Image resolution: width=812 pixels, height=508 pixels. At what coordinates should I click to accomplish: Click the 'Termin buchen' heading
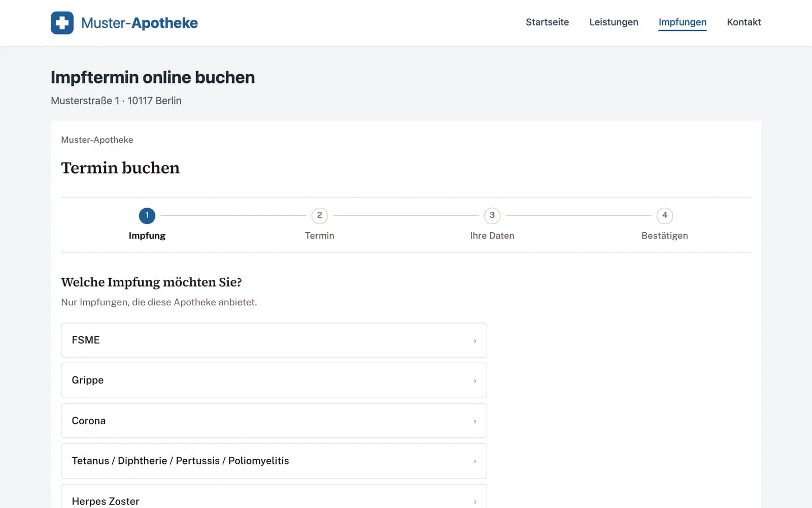click(x=120, y=168)
